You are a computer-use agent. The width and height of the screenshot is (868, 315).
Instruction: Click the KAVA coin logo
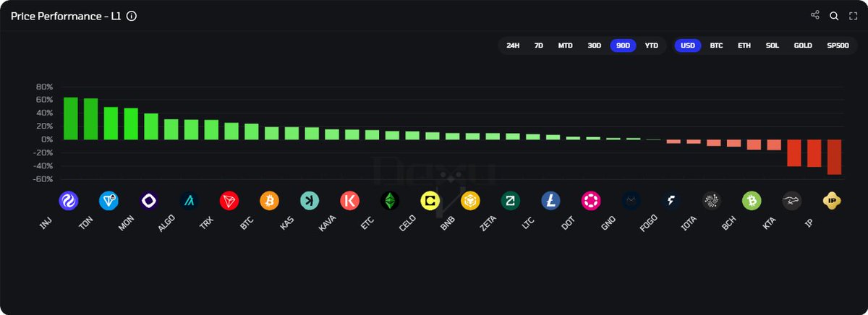[350, 201]
